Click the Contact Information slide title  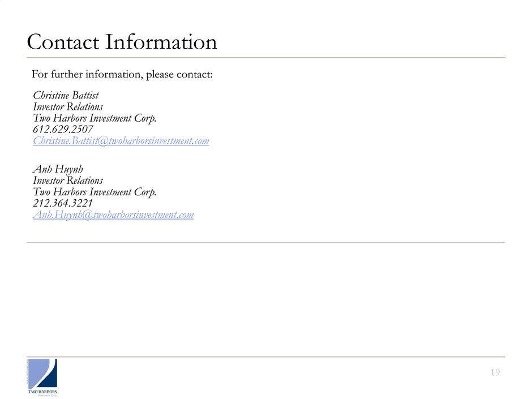(121, 42)
